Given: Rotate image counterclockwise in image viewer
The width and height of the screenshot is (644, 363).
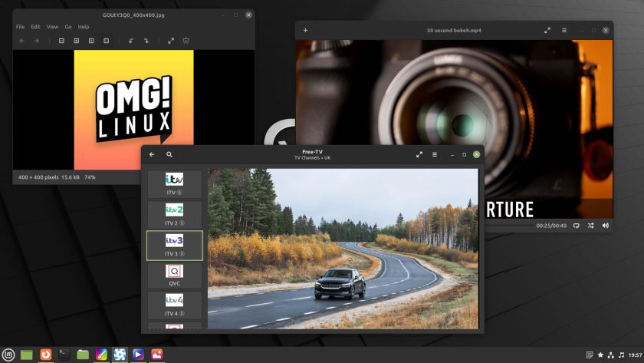Looking at the screenshot, I should 131,41.
